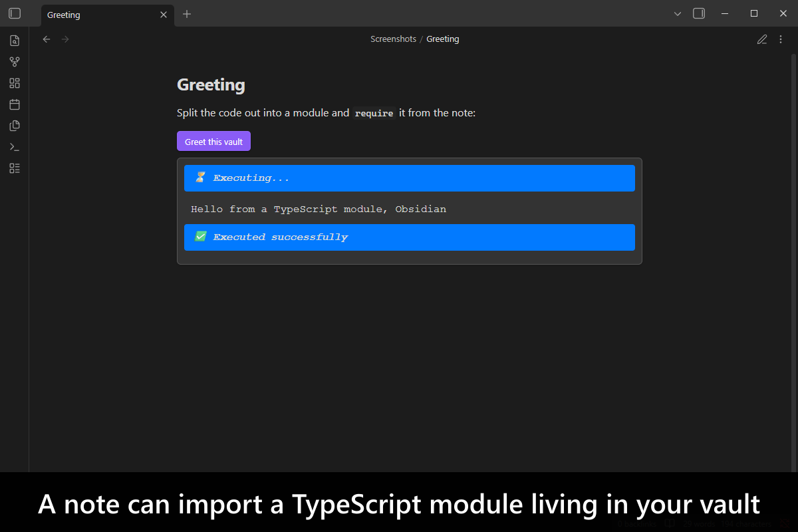The height and width of the screenshot is (532, 798).
Task: Close the Greeting tab
Action: tap(164, 15)
